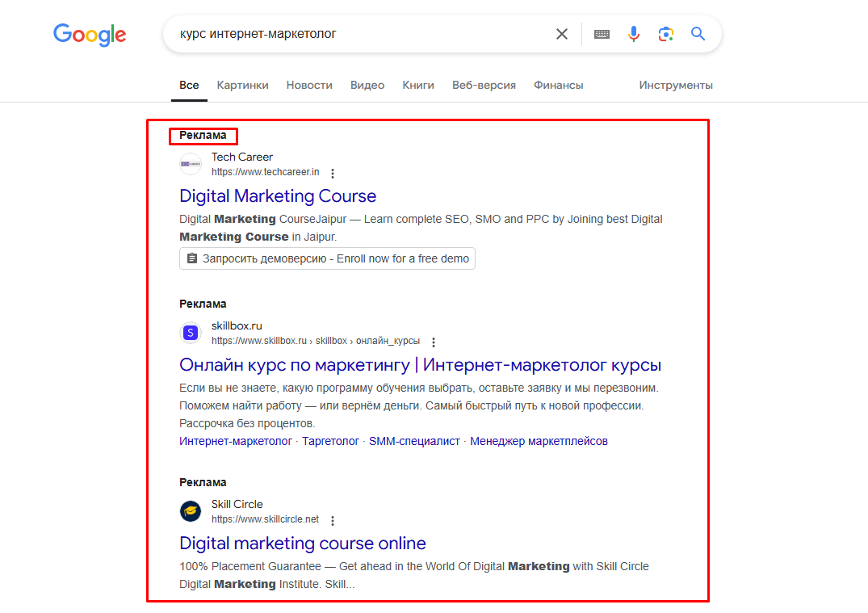Click the magnifier search button
This screenshot has height=613, width=868.
[x=698, y=34]
